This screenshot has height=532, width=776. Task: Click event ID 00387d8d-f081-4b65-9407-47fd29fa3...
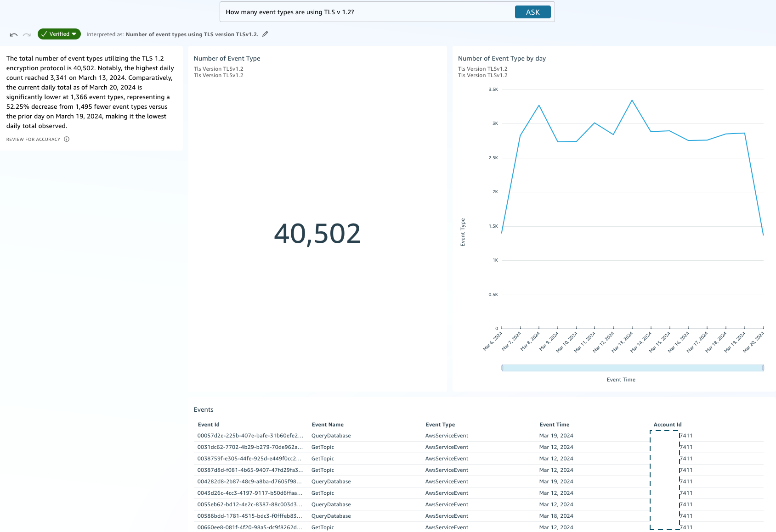tap(250, 470)
